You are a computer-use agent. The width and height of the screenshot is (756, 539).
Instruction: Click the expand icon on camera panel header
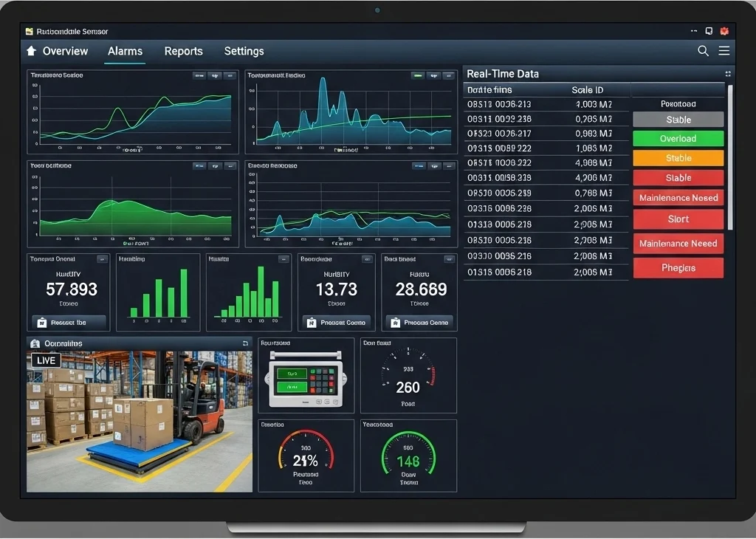click(245, 343)
